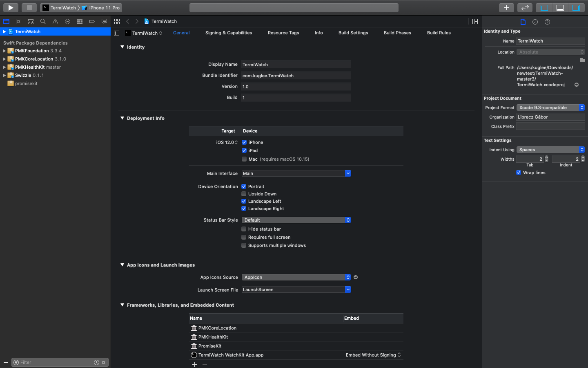The image size is (588, 368).
Task: Go back in editor history
Action: (127, 21)
